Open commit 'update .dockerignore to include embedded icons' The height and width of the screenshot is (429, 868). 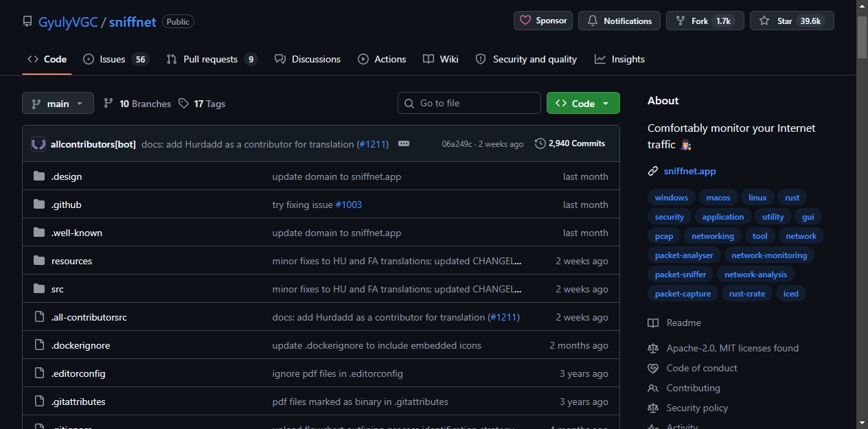click(377, 345)
